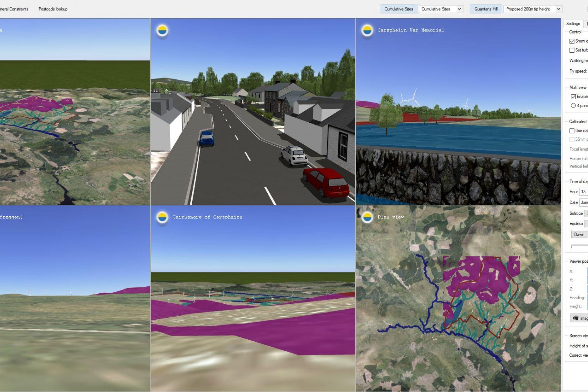Toggle the Show checkbox under Control
588x392 pixels.
(572, 41)
